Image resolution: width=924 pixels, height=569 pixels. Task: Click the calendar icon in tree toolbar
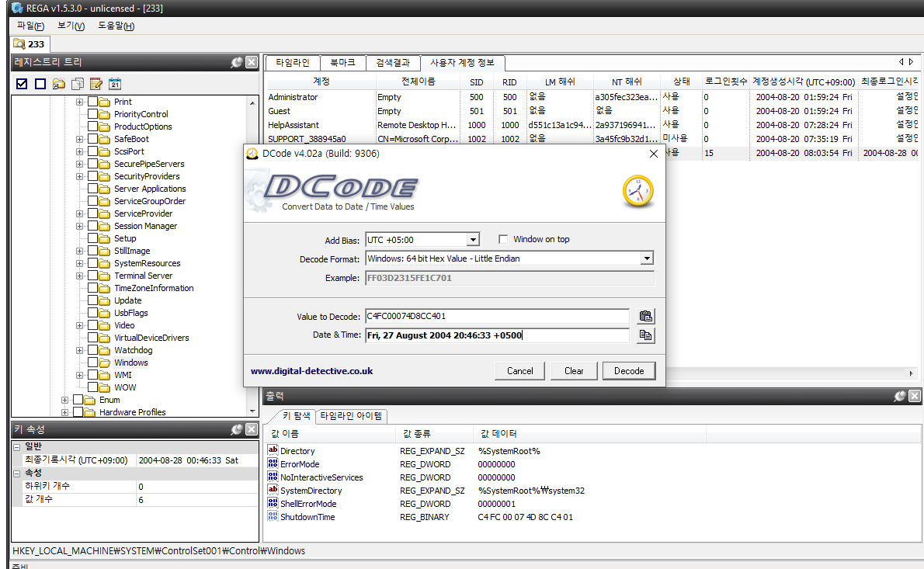115,84
